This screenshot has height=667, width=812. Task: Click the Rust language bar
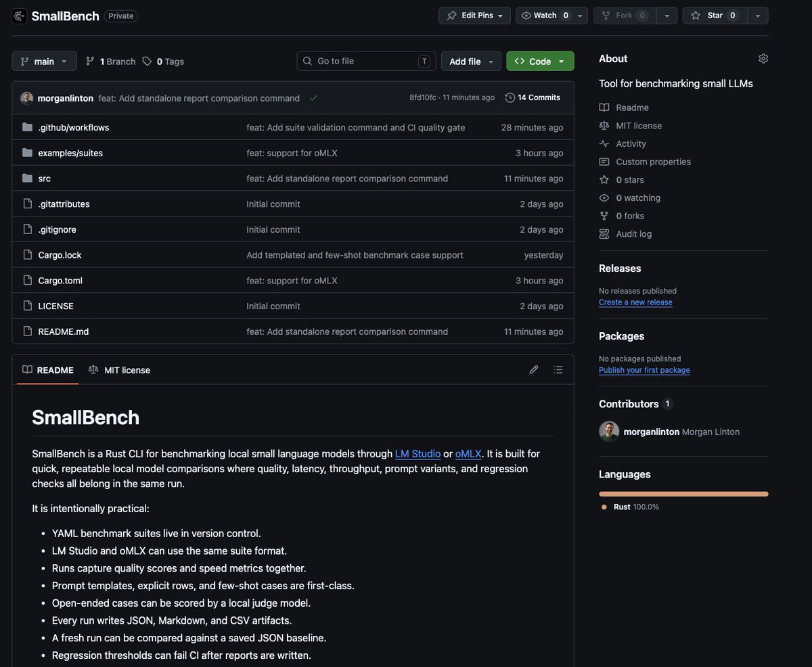683,494
